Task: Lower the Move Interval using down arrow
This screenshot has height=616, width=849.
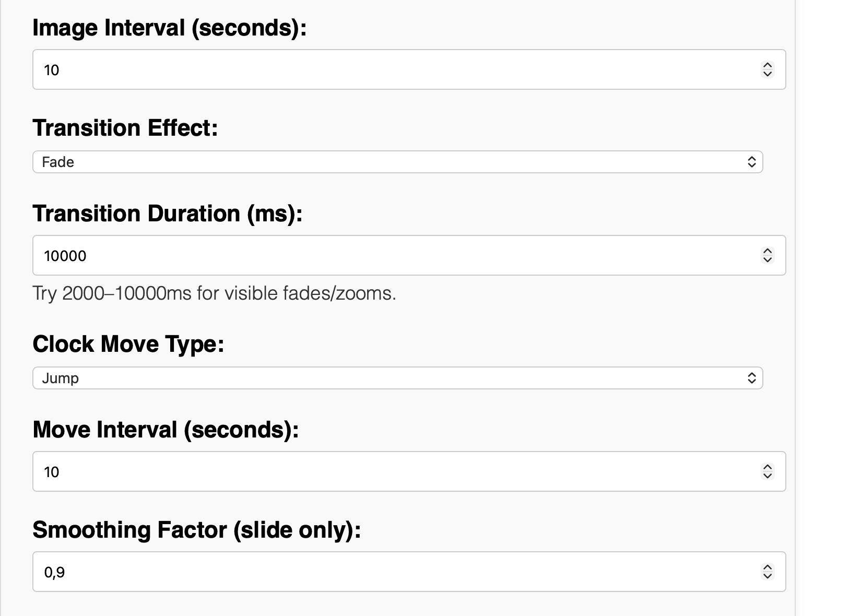Action: point(767,476)
